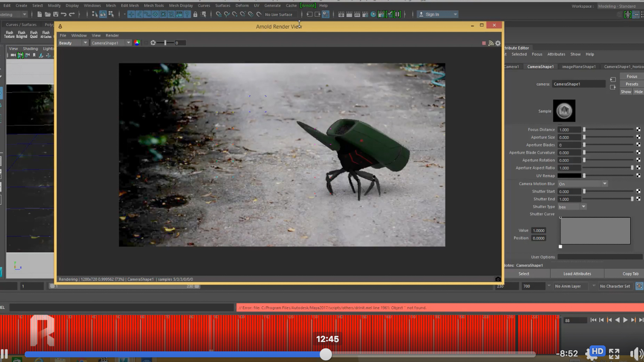The height and width of the screenshot is (362, 644).
Task: Open Arnold Render View settings gear
Action: point(498,43)
